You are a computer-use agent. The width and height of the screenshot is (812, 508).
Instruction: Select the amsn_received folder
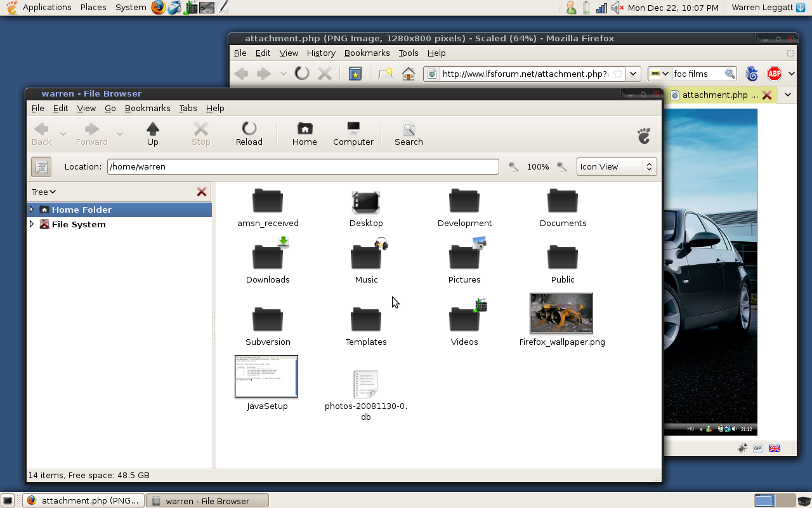tap(268, 207)
